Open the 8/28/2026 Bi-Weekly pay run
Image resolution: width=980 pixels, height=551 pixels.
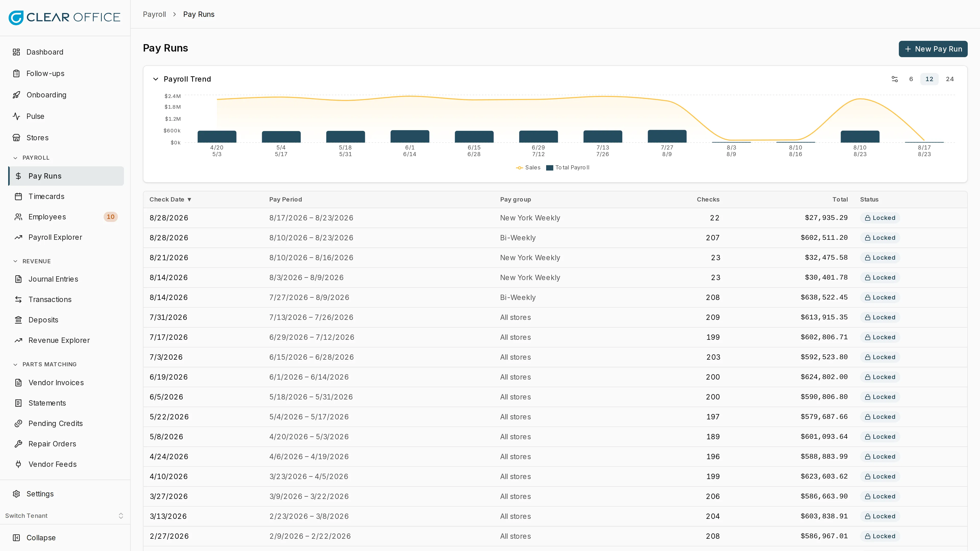tap(555, 238)
